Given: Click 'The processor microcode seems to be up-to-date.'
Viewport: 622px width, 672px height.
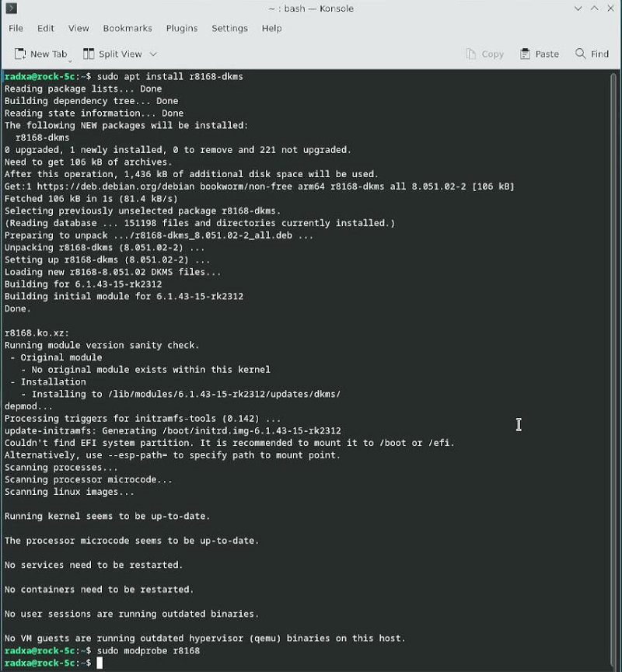Looking at the screenshot, I should point(131,541).
